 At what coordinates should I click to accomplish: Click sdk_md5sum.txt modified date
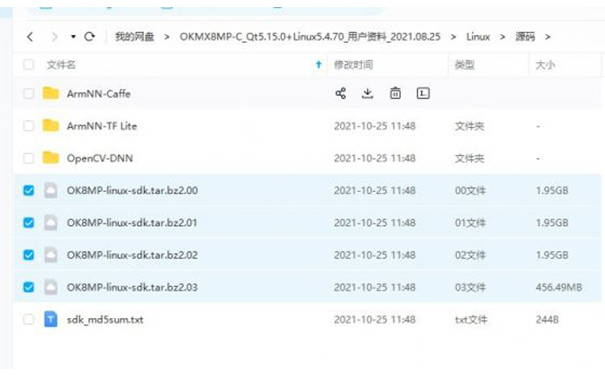pyautogui.click(x=375, y=320)
